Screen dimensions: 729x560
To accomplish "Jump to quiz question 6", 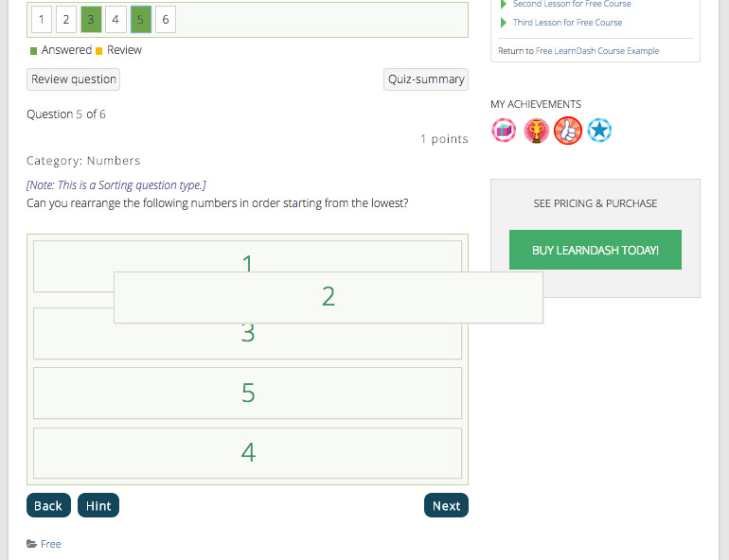I will 165,19.
